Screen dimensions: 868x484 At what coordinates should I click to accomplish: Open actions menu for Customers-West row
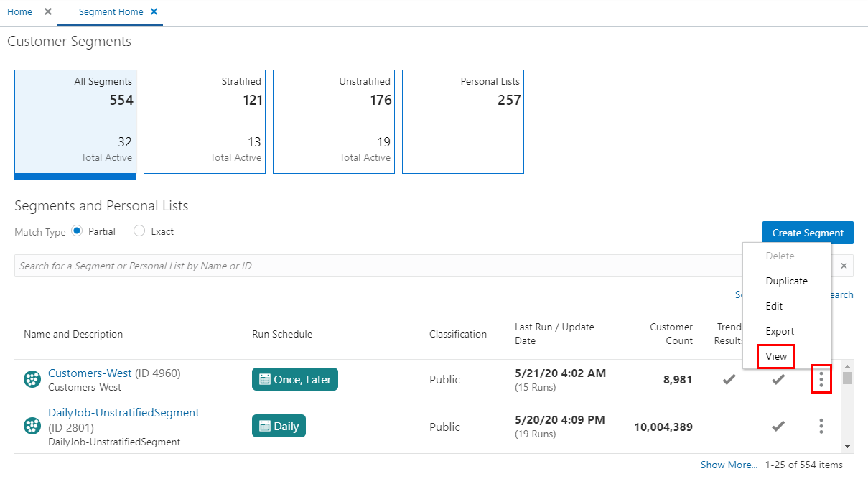coord(821,379)
